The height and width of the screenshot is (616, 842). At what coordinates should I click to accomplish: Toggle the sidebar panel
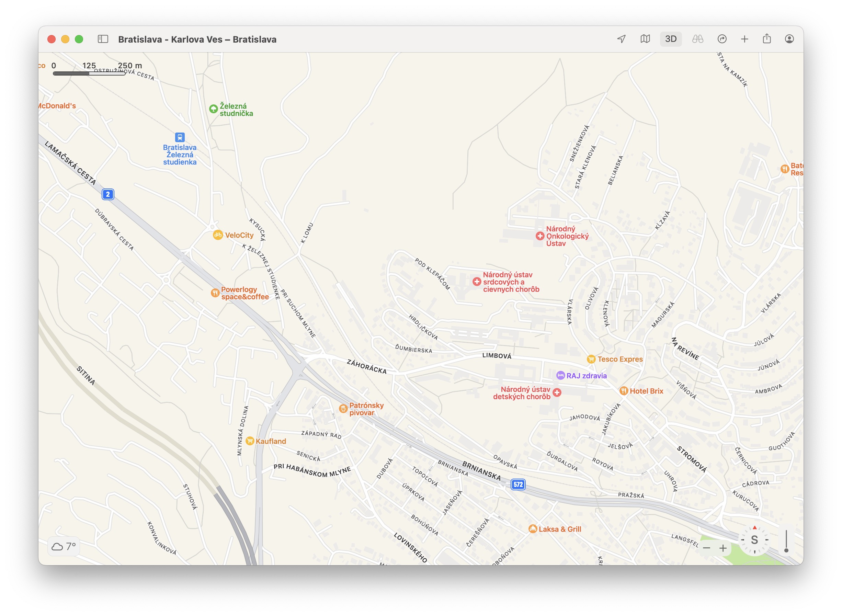click(103, 39)
